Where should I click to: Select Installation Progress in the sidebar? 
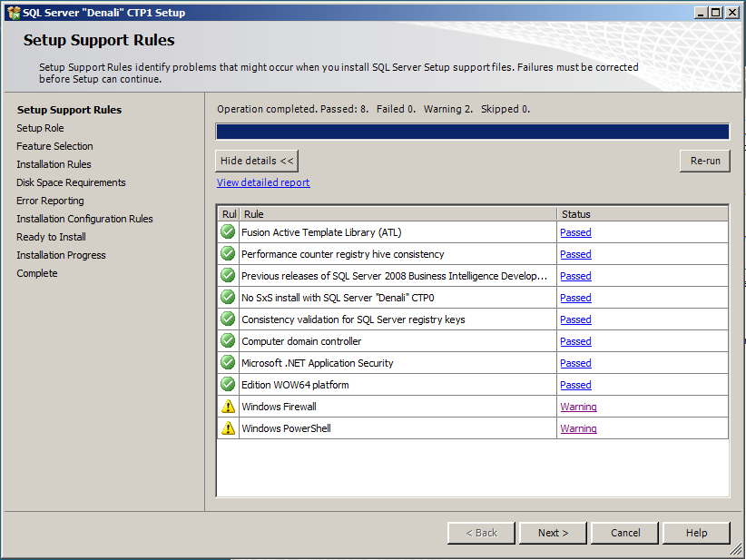61,255
